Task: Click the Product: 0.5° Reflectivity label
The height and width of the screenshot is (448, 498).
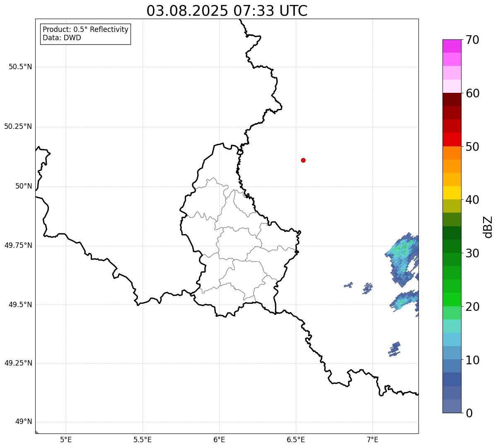Action: click(x=85, y=30)
